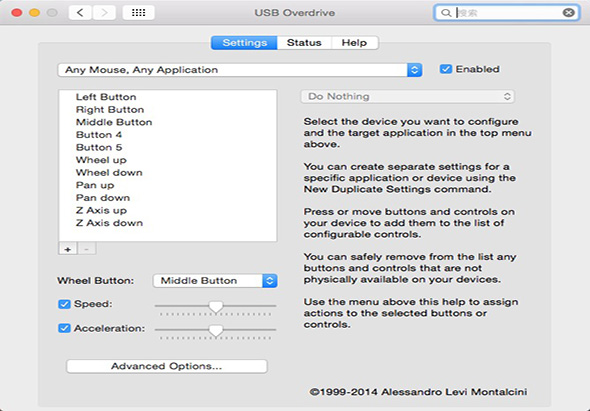This screenshot has width=590, height=411.
Task: Select Button 4 in the list
Action: [167, 135]
